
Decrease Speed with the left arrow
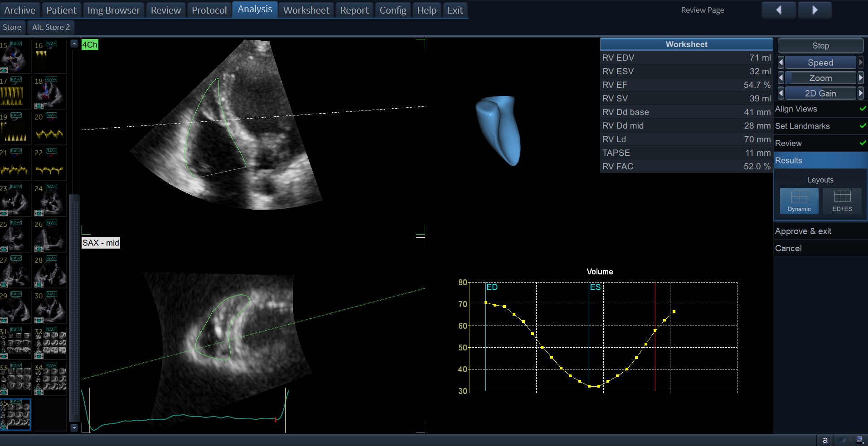pyautogui.click(x=781, y=62)
